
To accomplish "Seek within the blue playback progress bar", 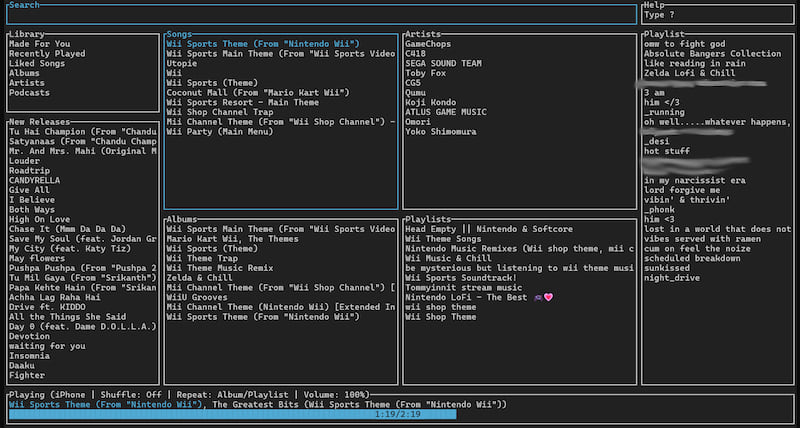I will point(233,414).
